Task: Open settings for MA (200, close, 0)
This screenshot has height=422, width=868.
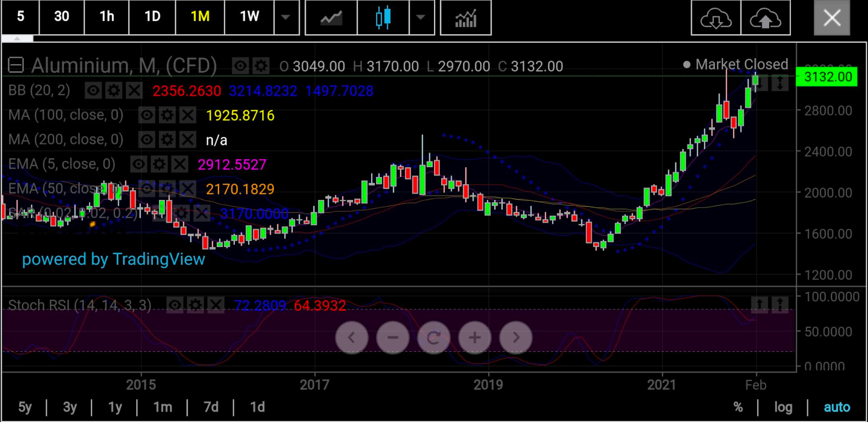Action: [x=167, y=140]
